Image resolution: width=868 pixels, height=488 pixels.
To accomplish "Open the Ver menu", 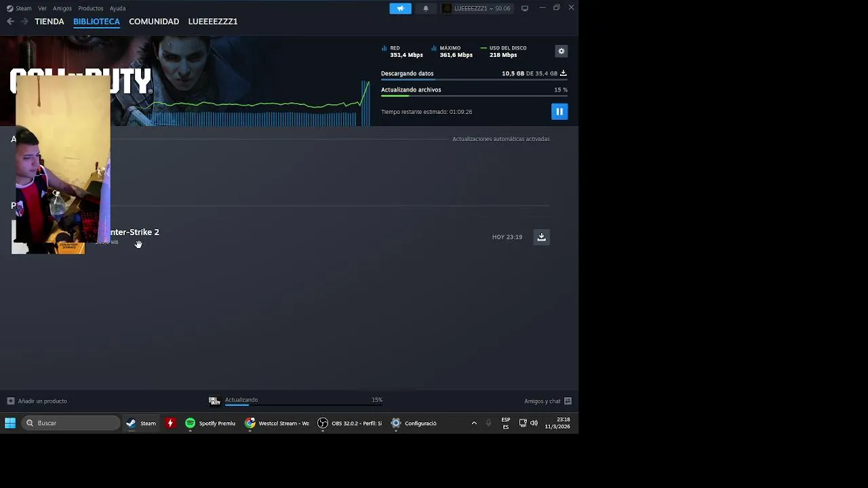I will point(42,8).
